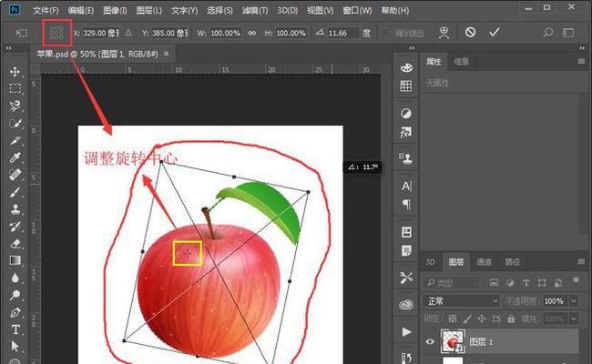
Task: Switch to the 通道 tab
Action: pyautogui.click(x=484, y=262)
